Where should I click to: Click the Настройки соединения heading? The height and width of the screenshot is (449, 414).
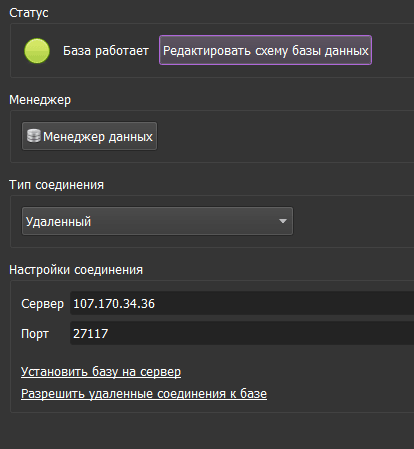coord(76,270)
